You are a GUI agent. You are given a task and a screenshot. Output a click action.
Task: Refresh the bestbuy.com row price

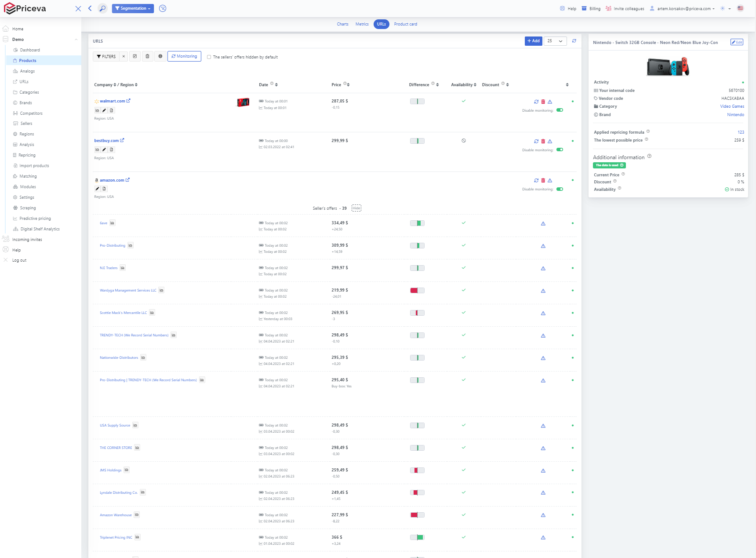click(536, 141)
